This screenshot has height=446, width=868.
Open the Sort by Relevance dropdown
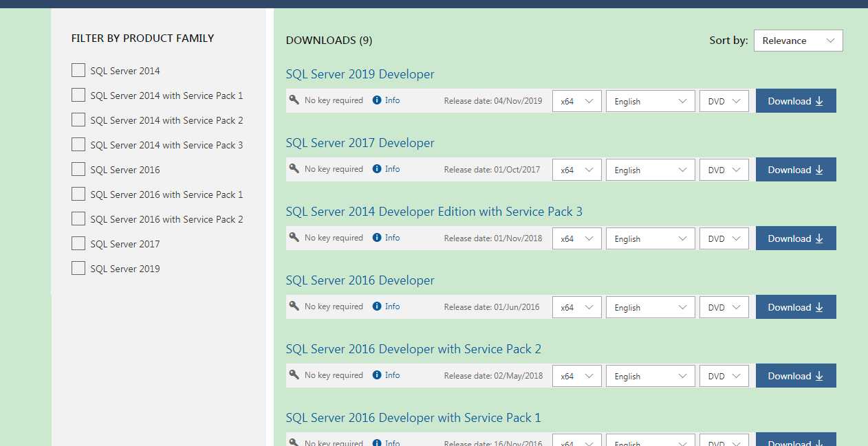[798, 41]
